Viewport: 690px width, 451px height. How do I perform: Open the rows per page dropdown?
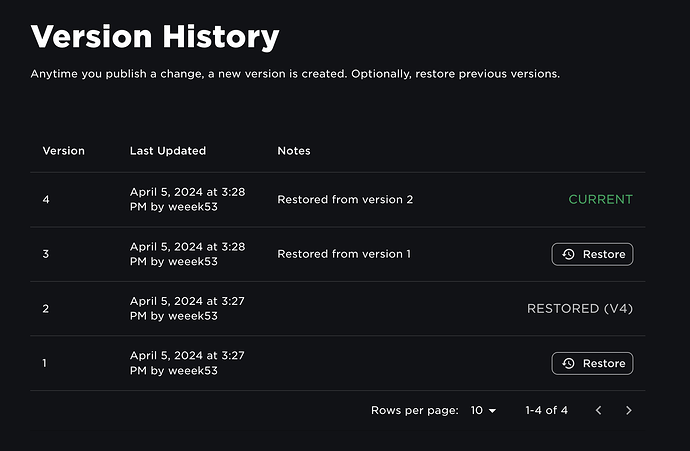pos(483,410)
